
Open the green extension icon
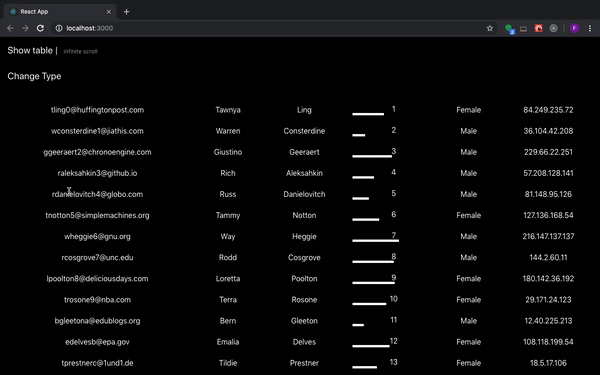click(x=509, y=29)
